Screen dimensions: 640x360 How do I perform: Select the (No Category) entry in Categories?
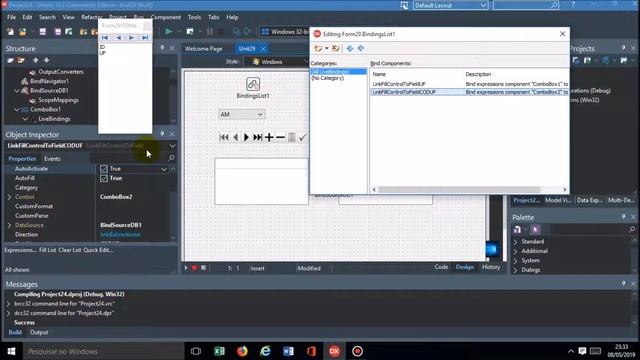[x=327, y=78]
